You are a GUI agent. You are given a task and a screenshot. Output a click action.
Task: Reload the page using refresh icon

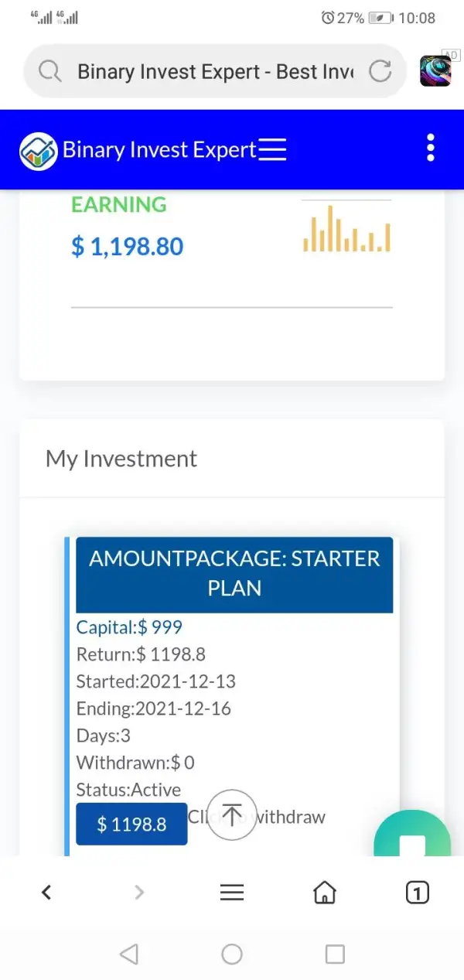380,71
